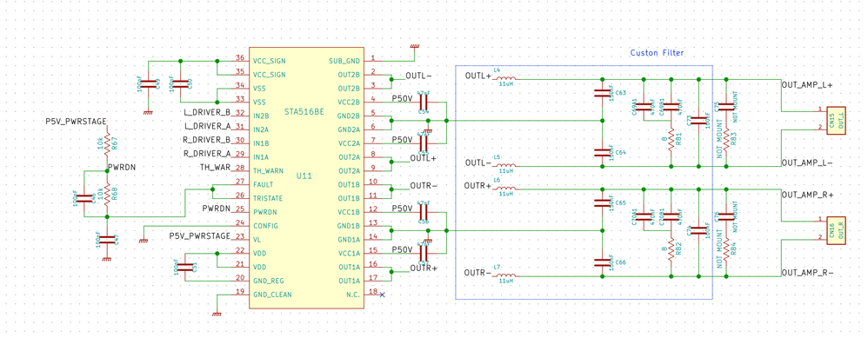Select the FAULT pin name
Viewport: 868px width, 338px height.
click(x=264, y=184)
